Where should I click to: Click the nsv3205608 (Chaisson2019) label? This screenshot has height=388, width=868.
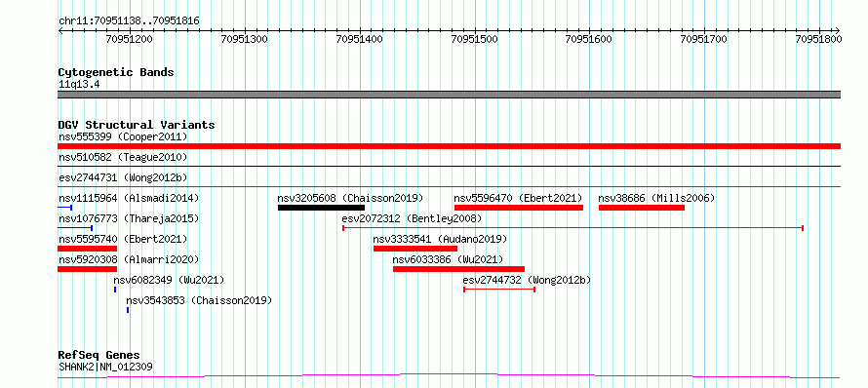(x=350, y=198)
